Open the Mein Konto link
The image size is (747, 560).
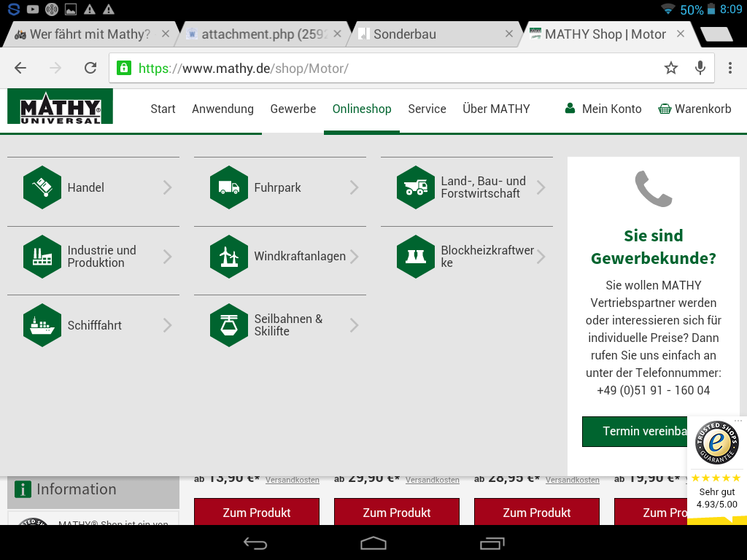tap(603, 109)
